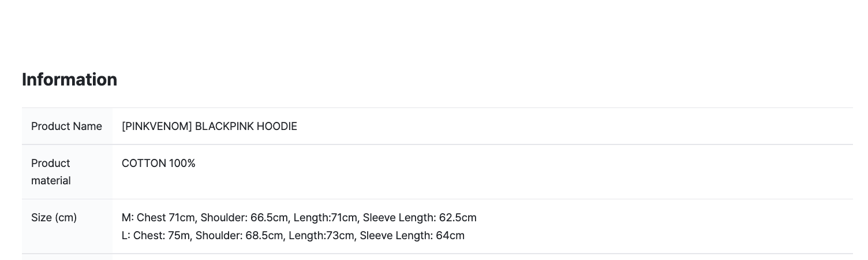This screenshot has height=260, width=868.
Task: Click the Shoulder: 68.5cm measurement
Action: 240,235
